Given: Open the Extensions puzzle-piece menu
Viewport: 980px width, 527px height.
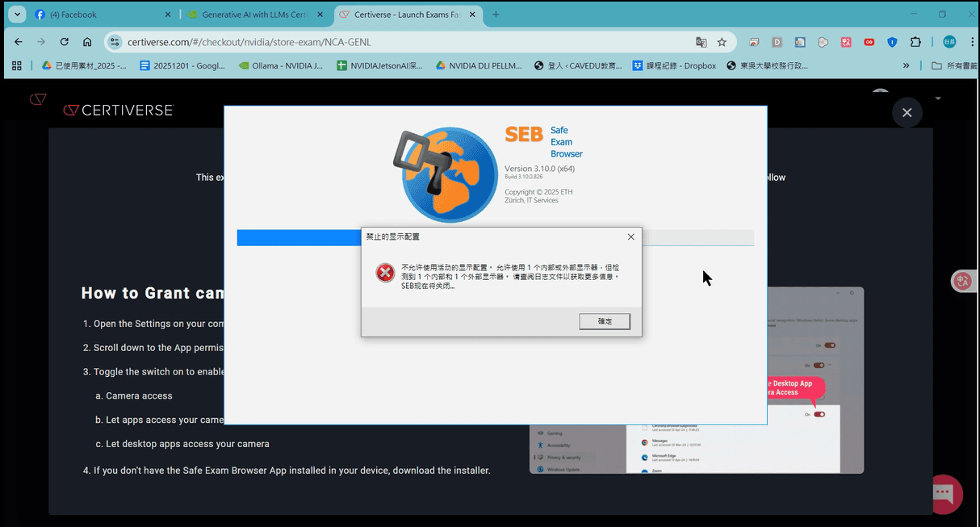Looking at the screenshot, I should pyautogui.click(x=915, y=42).
